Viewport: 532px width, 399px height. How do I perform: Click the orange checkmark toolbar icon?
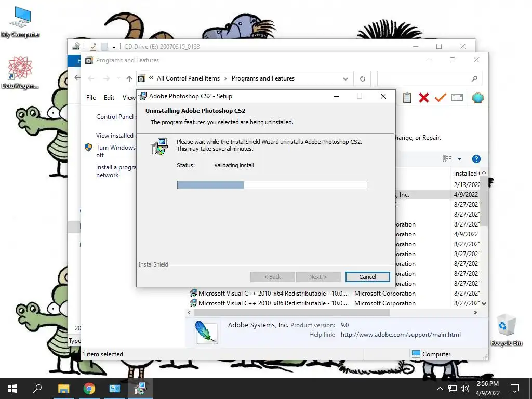coord(441,98)
